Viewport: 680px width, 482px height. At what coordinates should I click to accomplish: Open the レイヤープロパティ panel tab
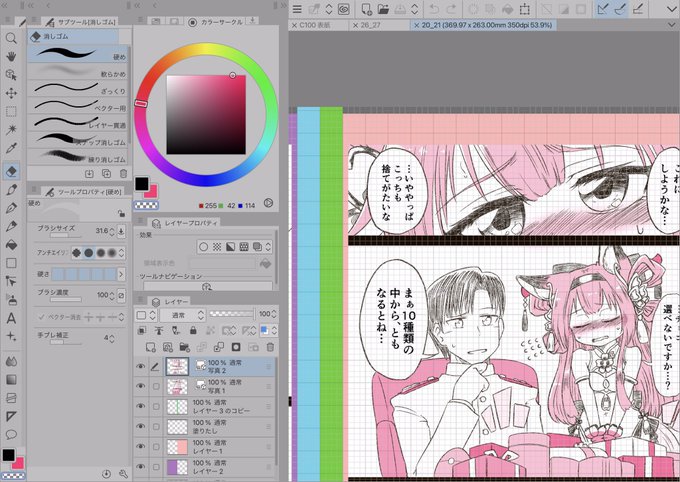pyautogui.click(x=185, y=223)
